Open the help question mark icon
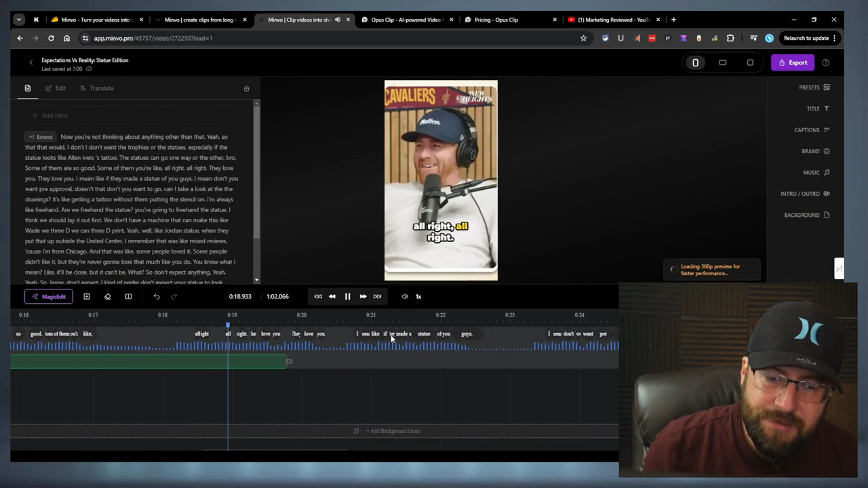This screenshot has width=868, height=488. pyautogui.click(x=826, y=62)
